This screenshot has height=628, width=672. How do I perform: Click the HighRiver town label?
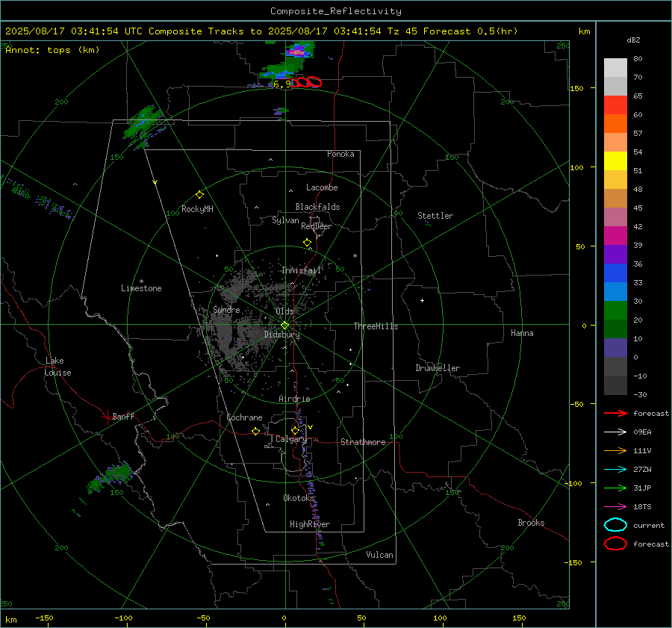pos(310,524)
